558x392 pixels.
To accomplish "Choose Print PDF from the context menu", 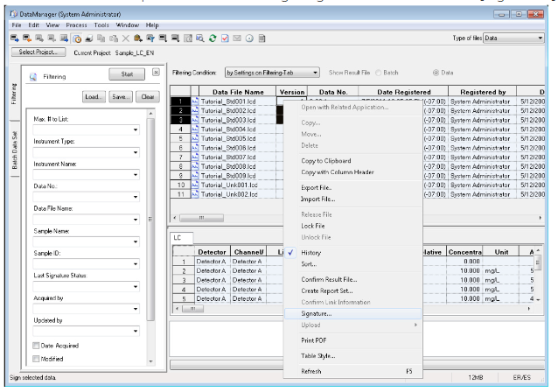I will coord(352,340).
